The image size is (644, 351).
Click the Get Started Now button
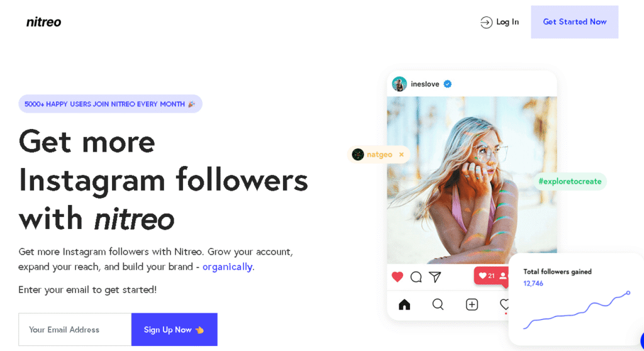point(575,22)
